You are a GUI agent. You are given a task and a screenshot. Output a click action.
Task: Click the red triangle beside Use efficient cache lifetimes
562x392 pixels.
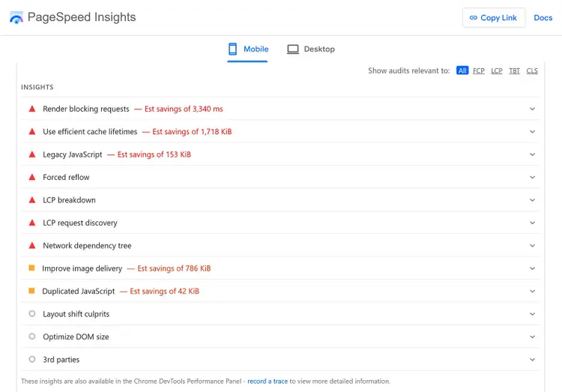[32, 131]
